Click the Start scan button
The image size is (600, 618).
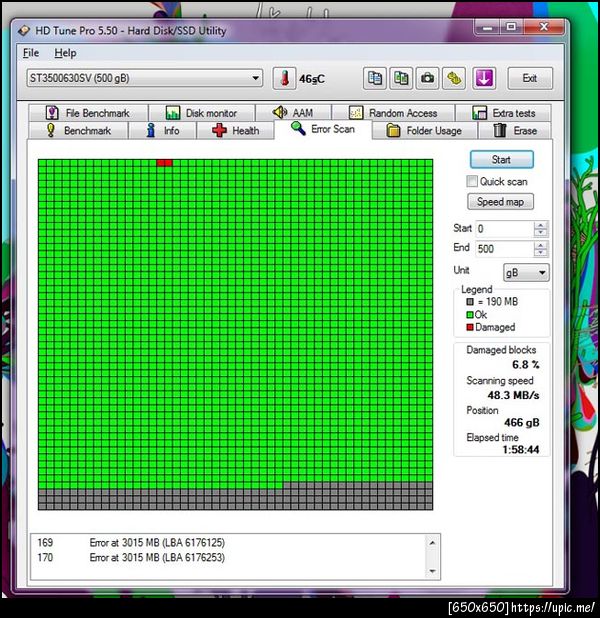[501, 160]
